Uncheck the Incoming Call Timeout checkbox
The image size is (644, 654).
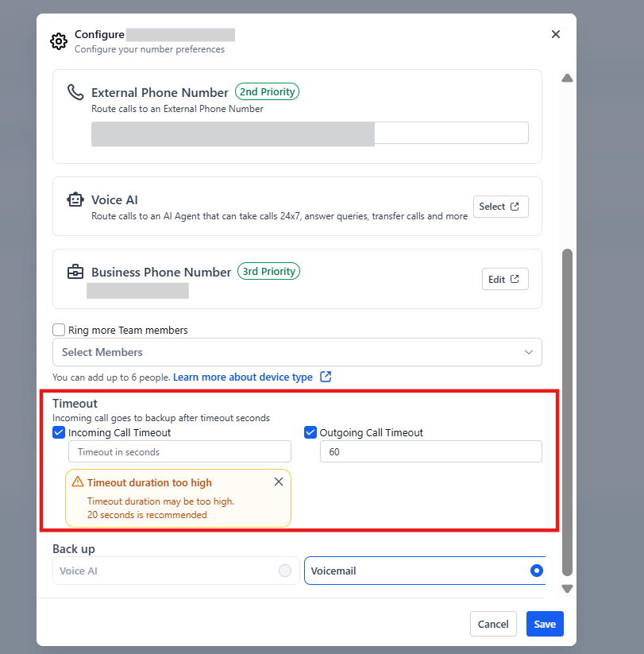click(x=59, y=433)
